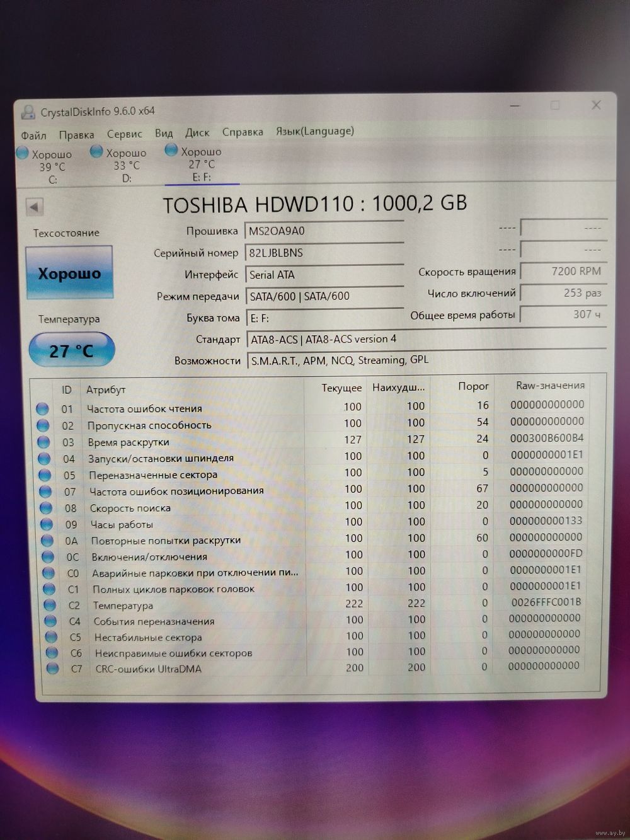
Task: Click the Интерфейс field Serial ATA
Action: pyautogui.click(x=324, y=275)
